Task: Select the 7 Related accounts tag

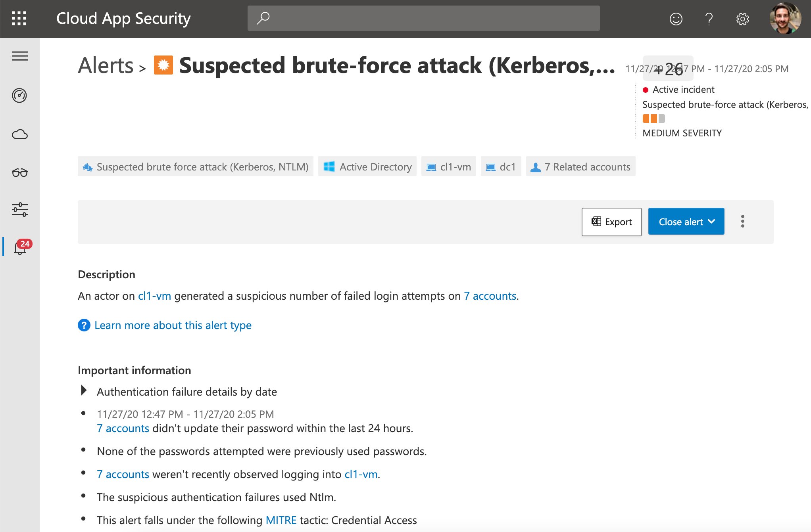Action: click(580, 167)
